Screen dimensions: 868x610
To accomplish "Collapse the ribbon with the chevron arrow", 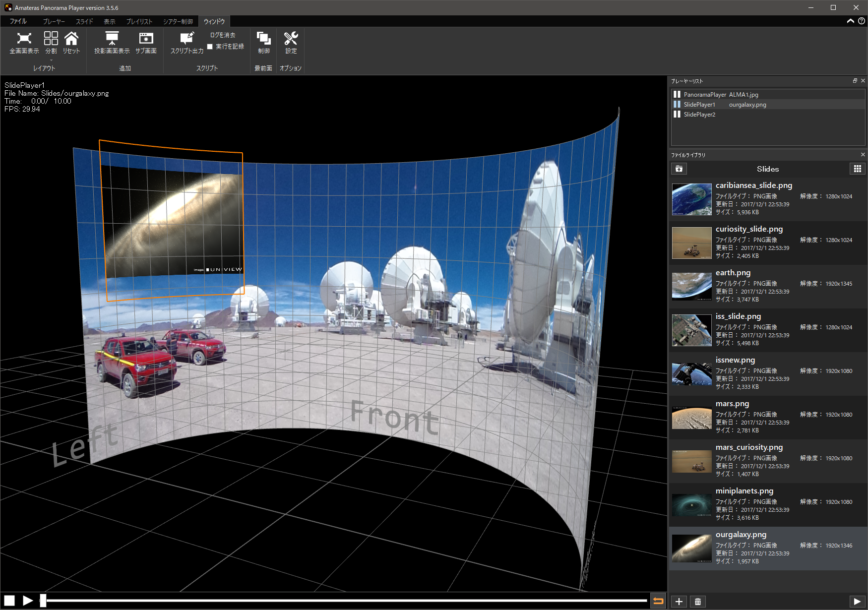I will [850, 21].
